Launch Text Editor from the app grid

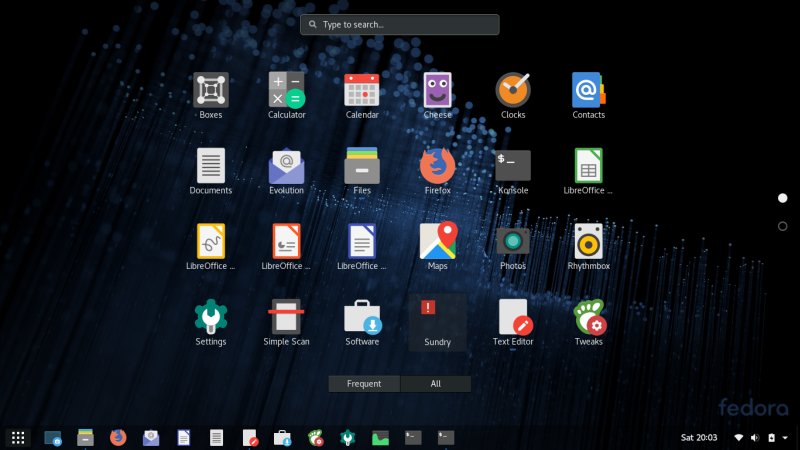(x=513, y=322)
